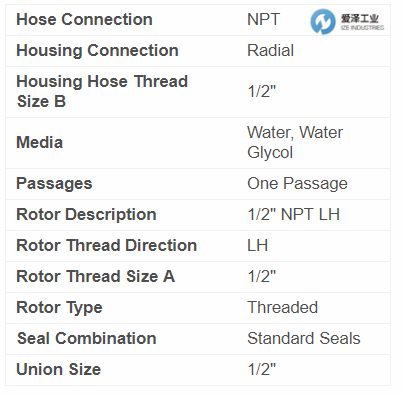405x395 pixels.
Task: Select the 1/2" NPT LH value
Action: click(x=294, y=214)
